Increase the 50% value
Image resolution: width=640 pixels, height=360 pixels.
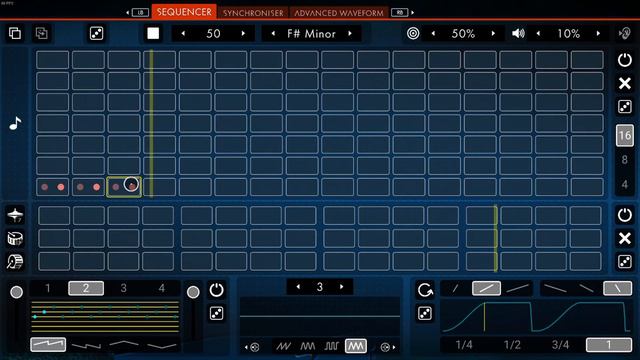pos(493,33)
